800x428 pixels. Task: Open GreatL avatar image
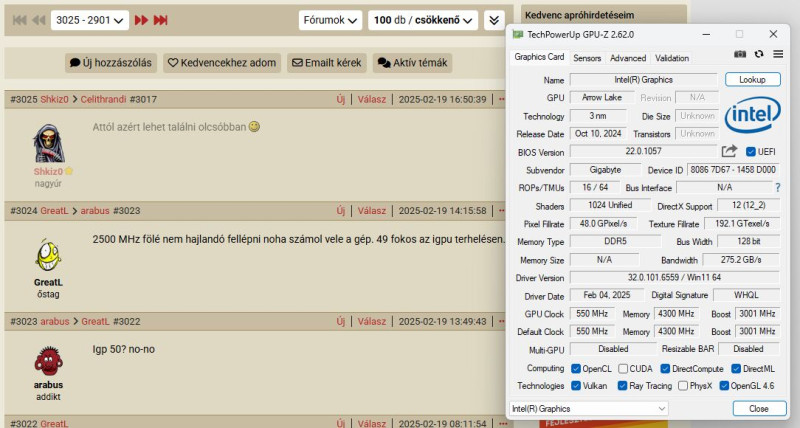[48, 255]
